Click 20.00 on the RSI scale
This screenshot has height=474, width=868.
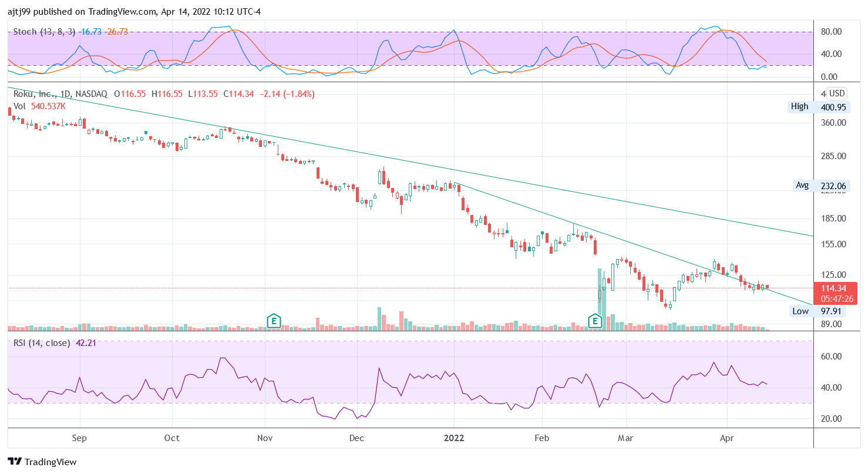[x=831, y=419]
